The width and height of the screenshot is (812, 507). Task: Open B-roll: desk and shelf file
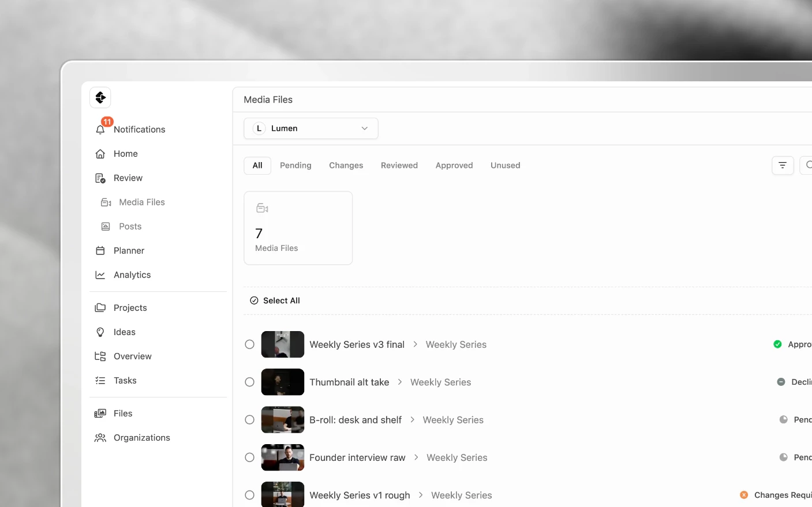[356, 420]
